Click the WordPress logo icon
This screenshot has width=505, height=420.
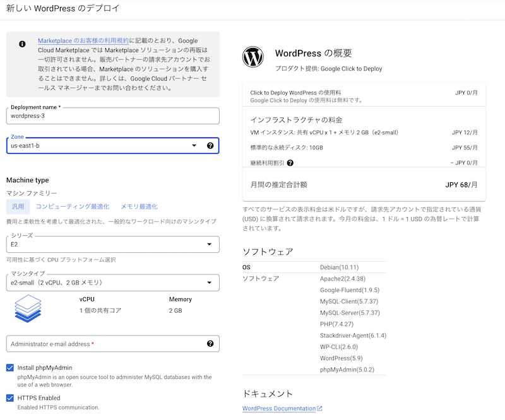click(x=253, y=57)
